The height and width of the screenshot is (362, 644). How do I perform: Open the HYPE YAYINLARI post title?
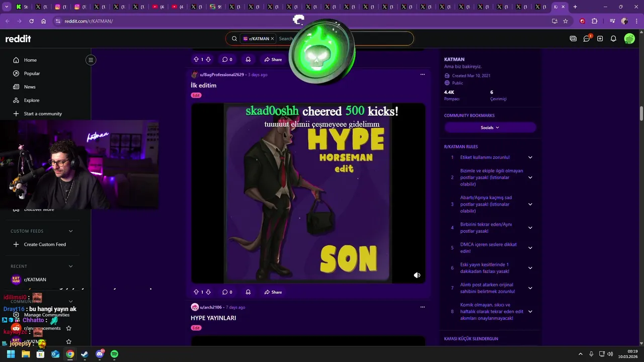pos(213,318)
